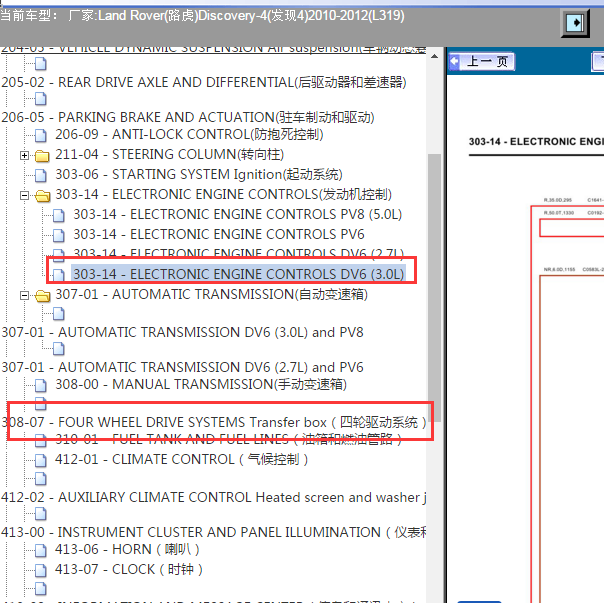Viewport: 604px width, 603px height.
Task: Select 307-01 AUTOMATIC TRANSMISSION DV6 (3.0L) and PV8
Action: coord(182,333)
